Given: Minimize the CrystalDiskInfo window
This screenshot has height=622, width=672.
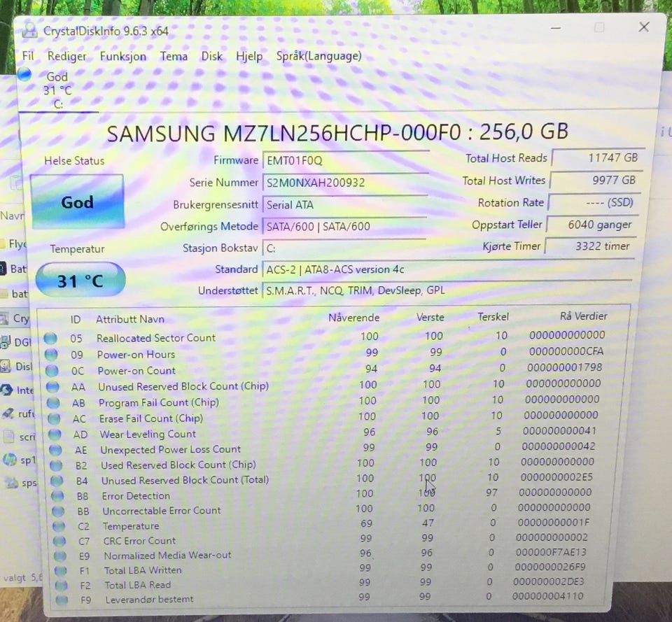Looking at the screenshot, I should coord(556,28).
